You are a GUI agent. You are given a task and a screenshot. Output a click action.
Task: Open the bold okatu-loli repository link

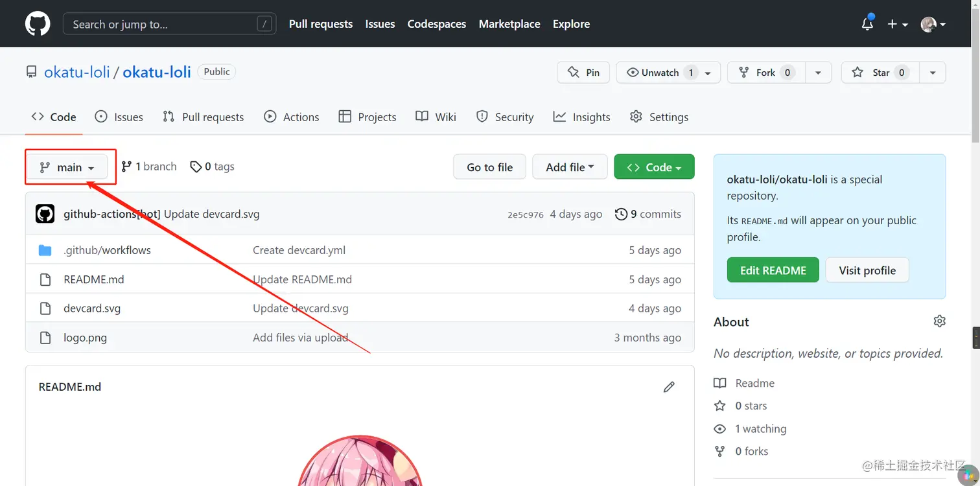157,72
